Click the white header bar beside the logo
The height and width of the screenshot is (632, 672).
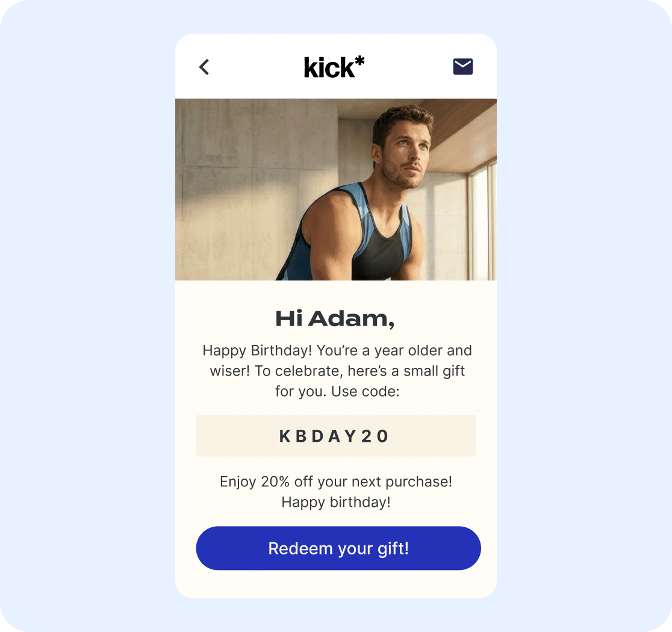click(257, 66)
